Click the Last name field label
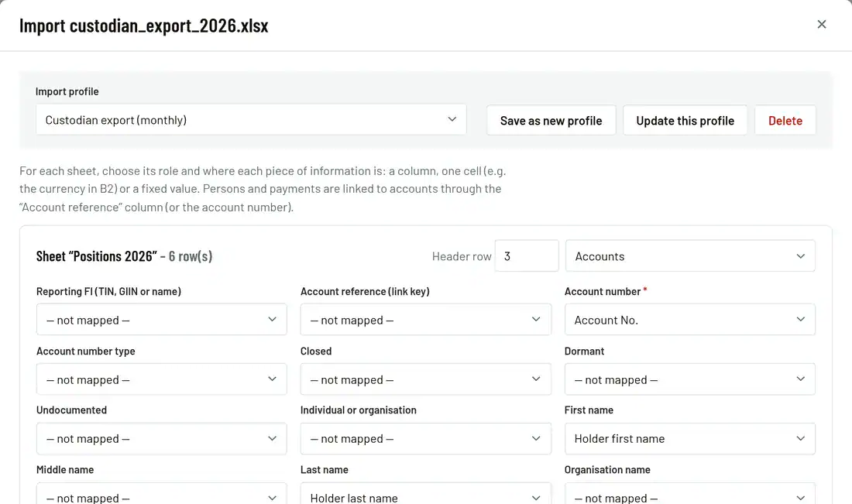This screenshot has width=852, height=504. 325,470
